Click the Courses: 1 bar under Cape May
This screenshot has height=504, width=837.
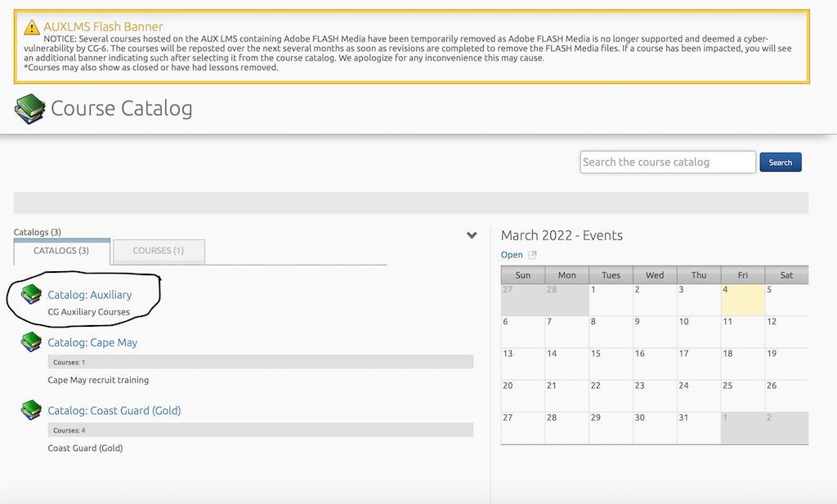[260, 362]
